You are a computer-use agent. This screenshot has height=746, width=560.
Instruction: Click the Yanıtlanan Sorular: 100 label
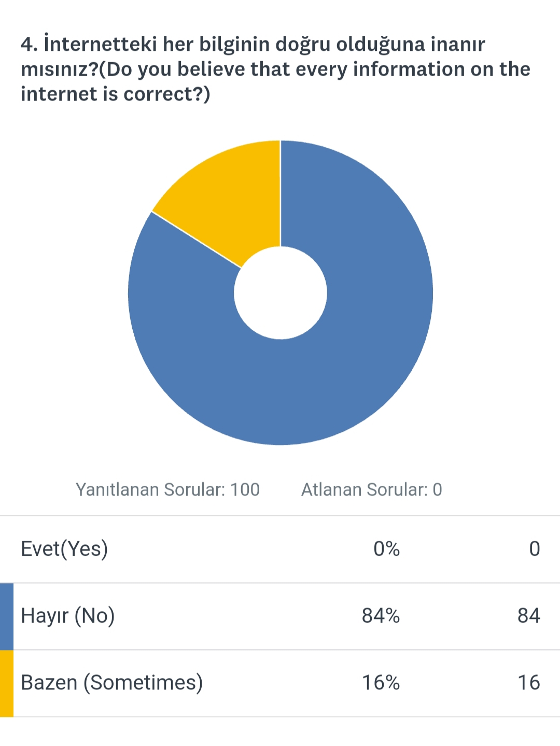point(167,489)
